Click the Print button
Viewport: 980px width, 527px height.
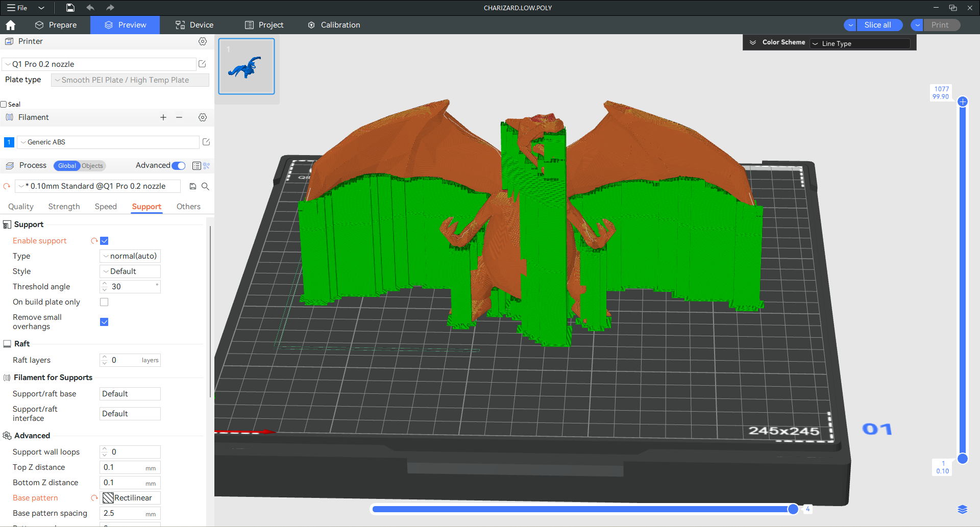pos(942,25)
